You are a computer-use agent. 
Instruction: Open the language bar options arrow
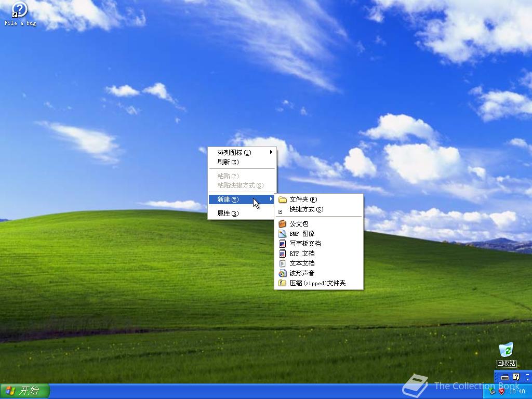(528, 379)
